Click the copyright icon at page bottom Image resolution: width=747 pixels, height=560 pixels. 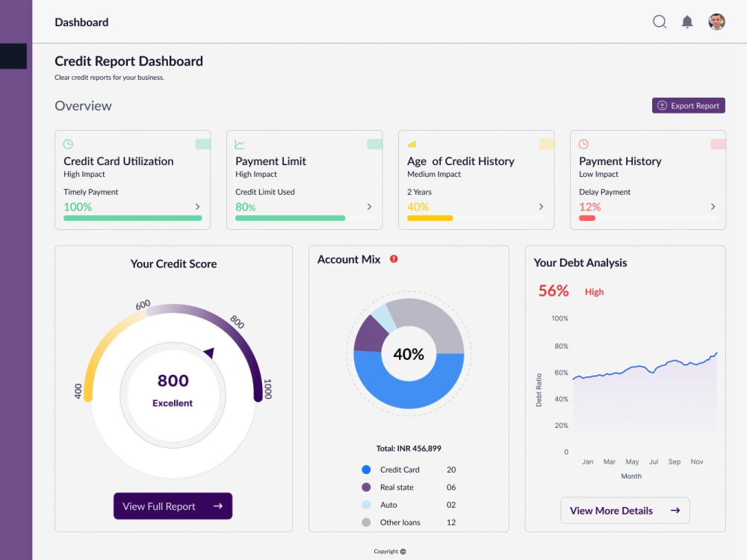pyautogui.click(x=403, y=550)
